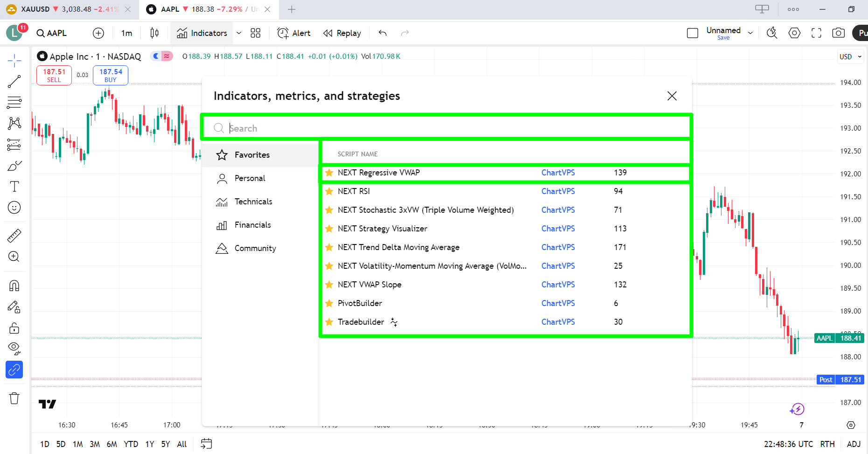
Task: Open the ruler measure tool
Action: tap(14, 236)
